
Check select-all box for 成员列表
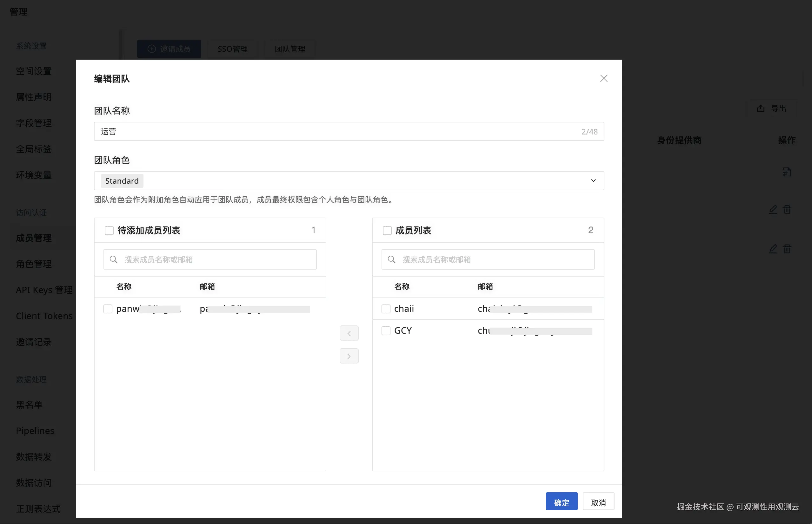point(387,230)
